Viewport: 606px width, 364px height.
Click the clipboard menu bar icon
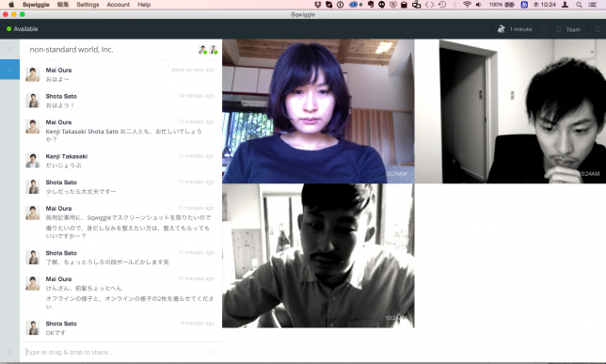(x=404, y=5)
